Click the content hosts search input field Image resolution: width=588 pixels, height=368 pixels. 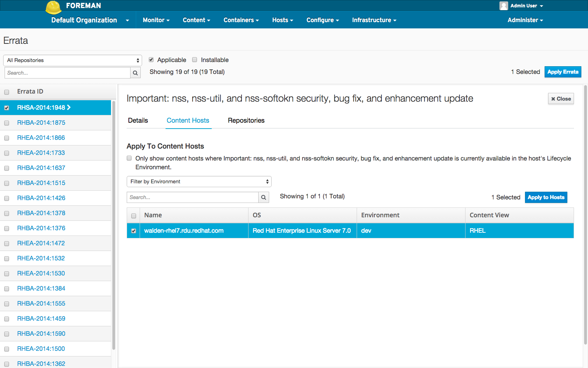(x=192, y=197)
